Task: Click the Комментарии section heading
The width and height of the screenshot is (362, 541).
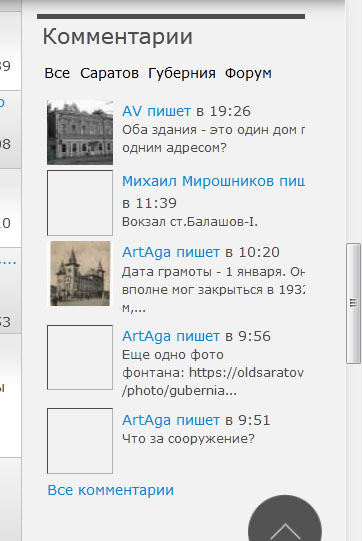Action: (117, 36)
